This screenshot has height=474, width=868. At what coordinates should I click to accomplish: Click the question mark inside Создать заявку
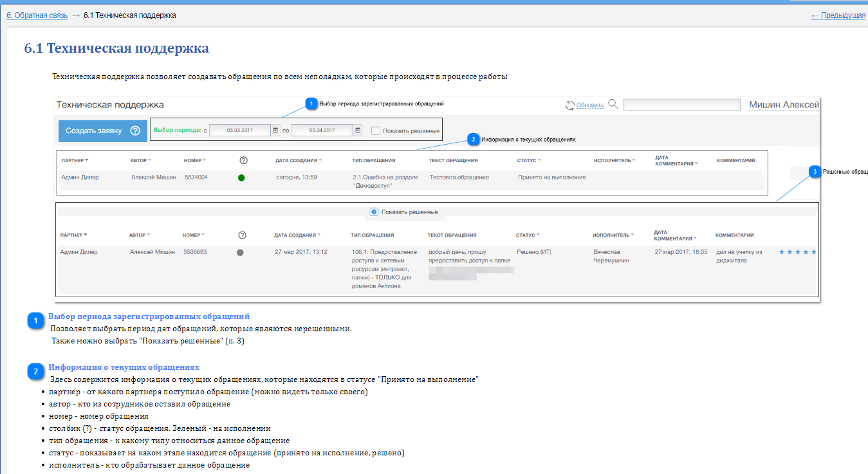[135, 131]
